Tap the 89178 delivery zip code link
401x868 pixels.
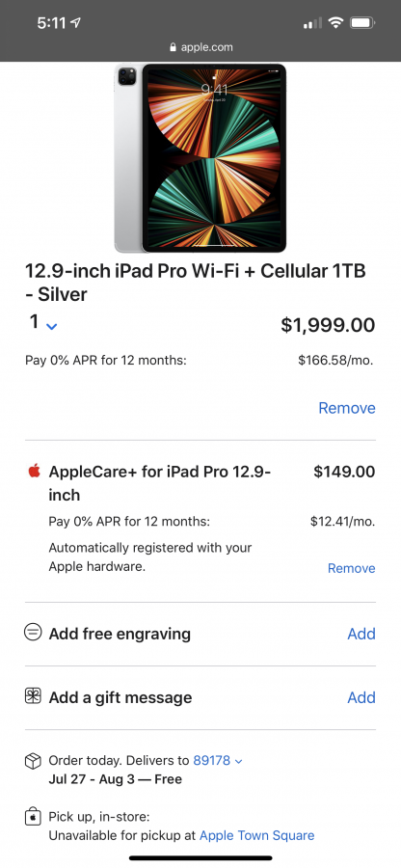tap(211, 761)
